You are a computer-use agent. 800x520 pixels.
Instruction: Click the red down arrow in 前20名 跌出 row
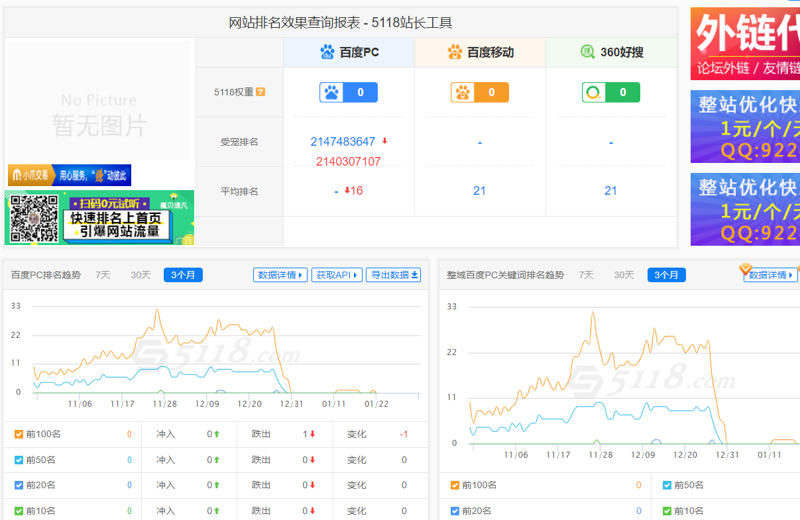pos(312,485)
